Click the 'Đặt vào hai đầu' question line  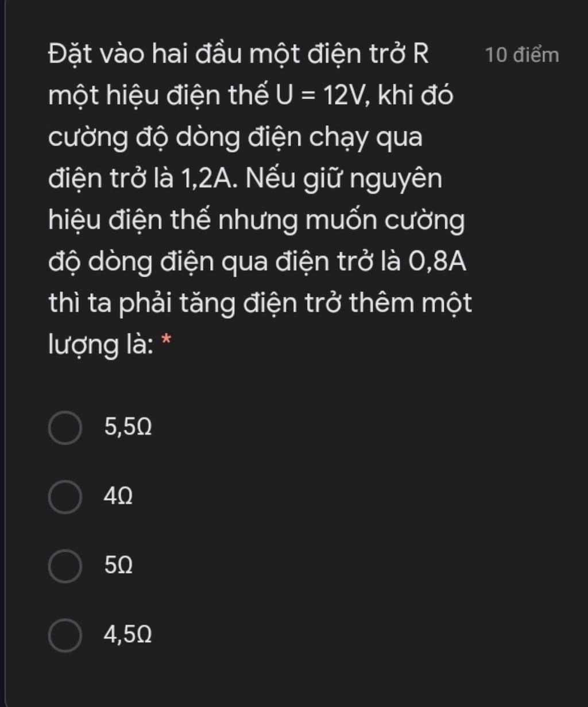(x=239, y=55)
